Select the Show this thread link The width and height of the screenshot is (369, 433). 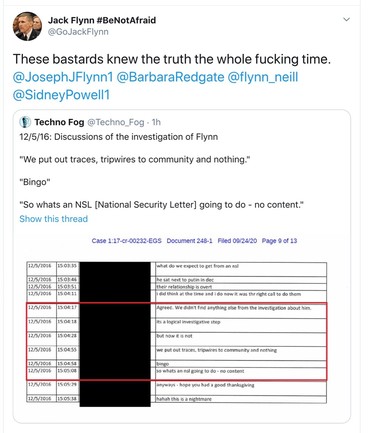(x=53, y=219)
